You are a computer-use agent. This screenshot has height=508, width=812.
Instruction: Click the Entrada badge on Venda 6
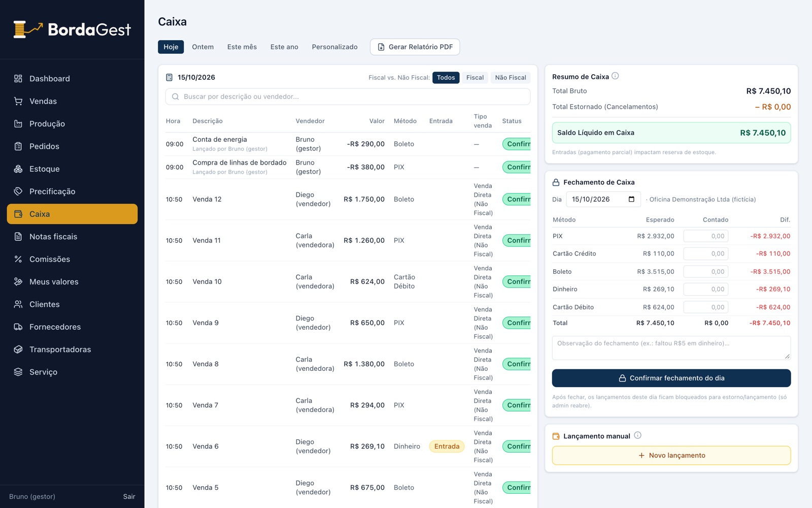(x=447, y=447)
